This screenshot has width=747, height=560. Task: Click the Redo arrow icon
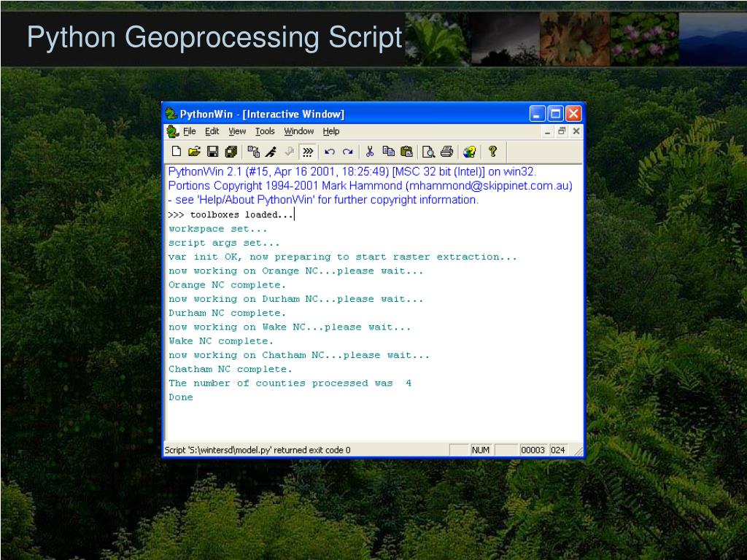pyautogui.click(x=348, y=152)
